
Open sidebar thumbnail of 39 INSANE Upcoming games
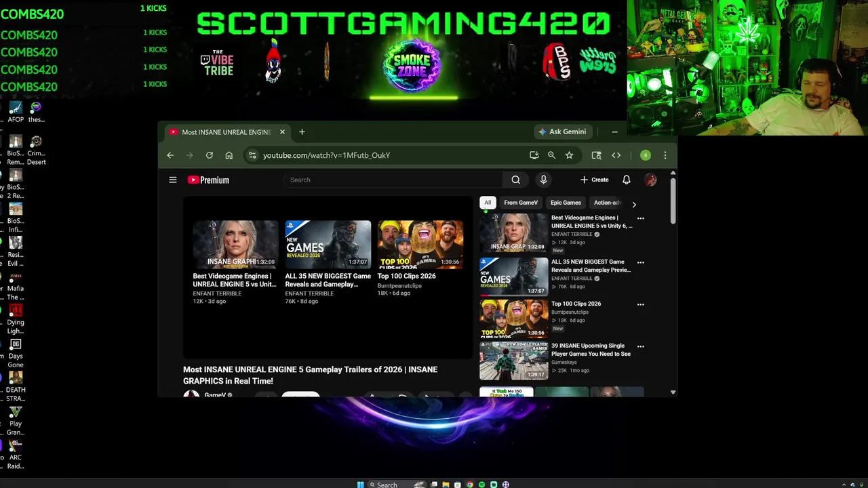point(513,361)
